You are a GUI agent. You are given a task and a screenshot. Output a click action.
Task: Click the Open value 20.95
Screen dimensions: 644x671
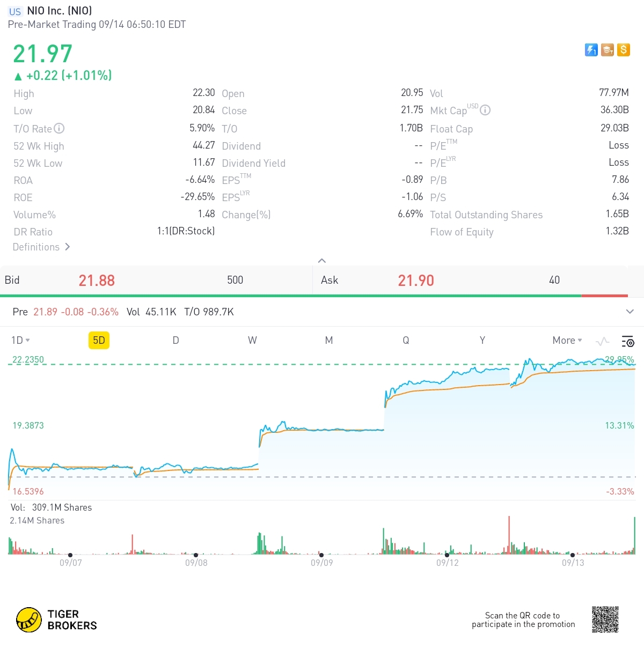pos(412,93)
